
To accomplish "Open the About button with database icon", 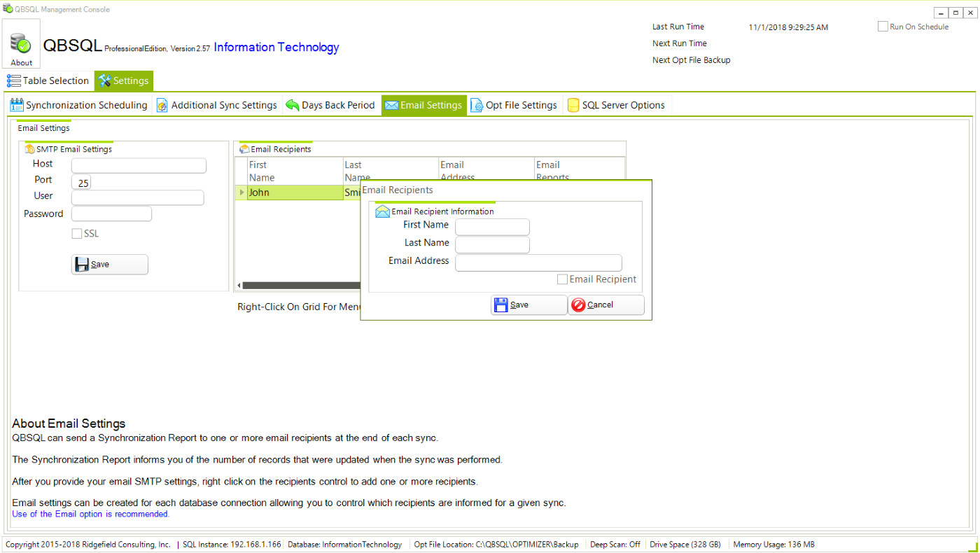I will pos(21,43).
